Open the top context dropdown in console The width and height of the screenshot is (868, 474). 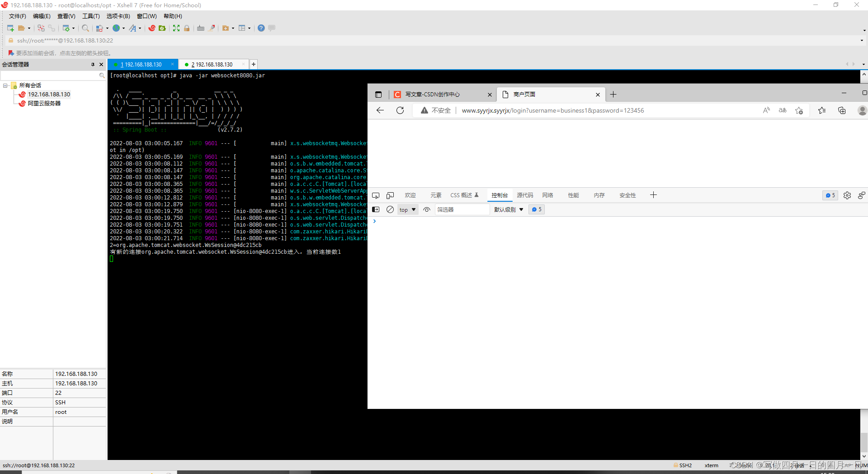pyautogui.click(x=407, y=209)
